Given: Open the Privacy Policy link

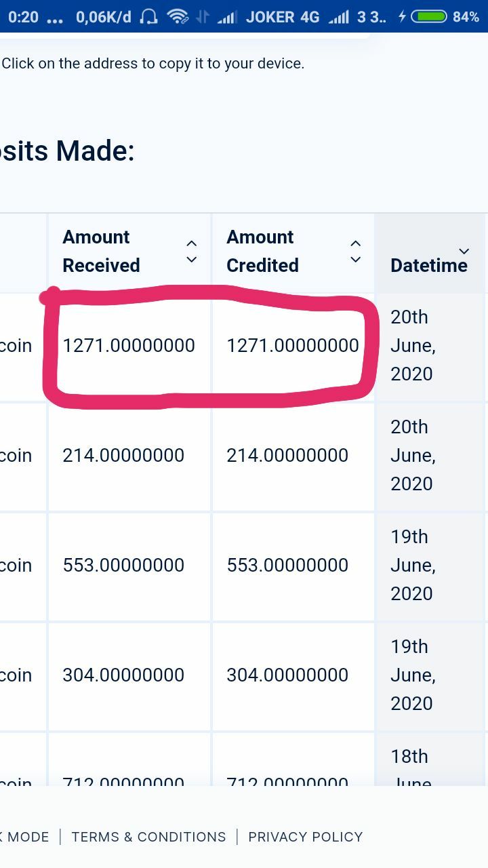Looking at the screenshot, I should click(x=306, y=837).
